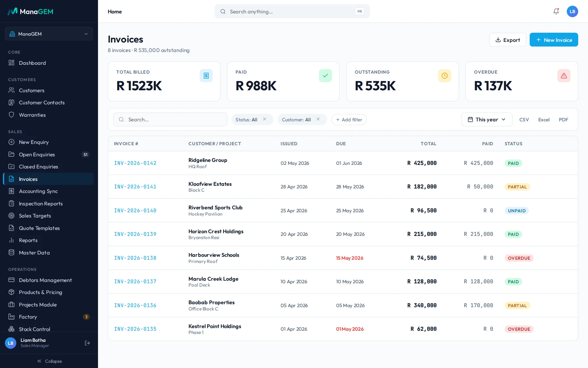Export invoices as Excel
The image size is (588, 368).
[x=544, y=120]
